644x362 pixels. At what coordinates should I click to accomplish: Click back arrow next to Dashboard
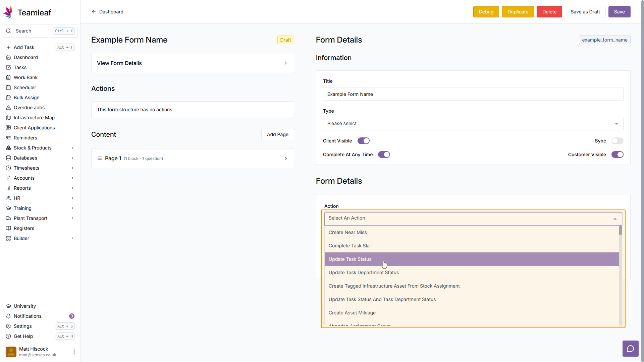[x=94, y=12]
